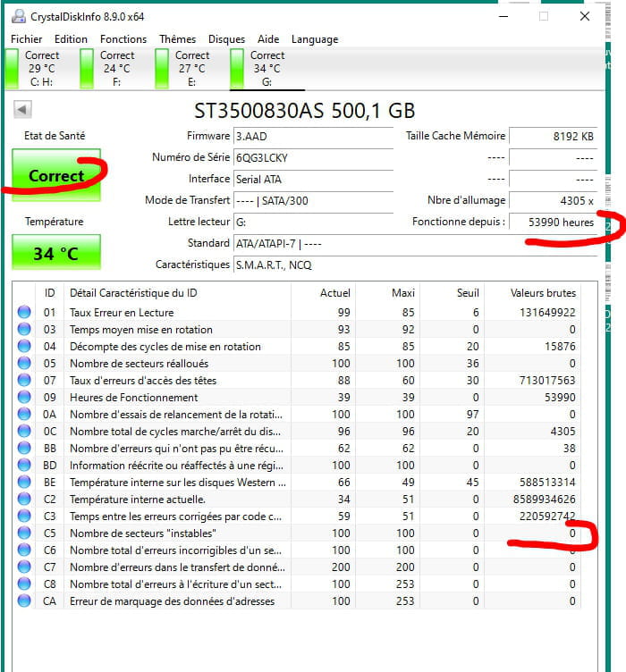This screenshot has width=626, height=672.
Task: Click the status orb for attribute C5
Action: (x=24, y=533)
